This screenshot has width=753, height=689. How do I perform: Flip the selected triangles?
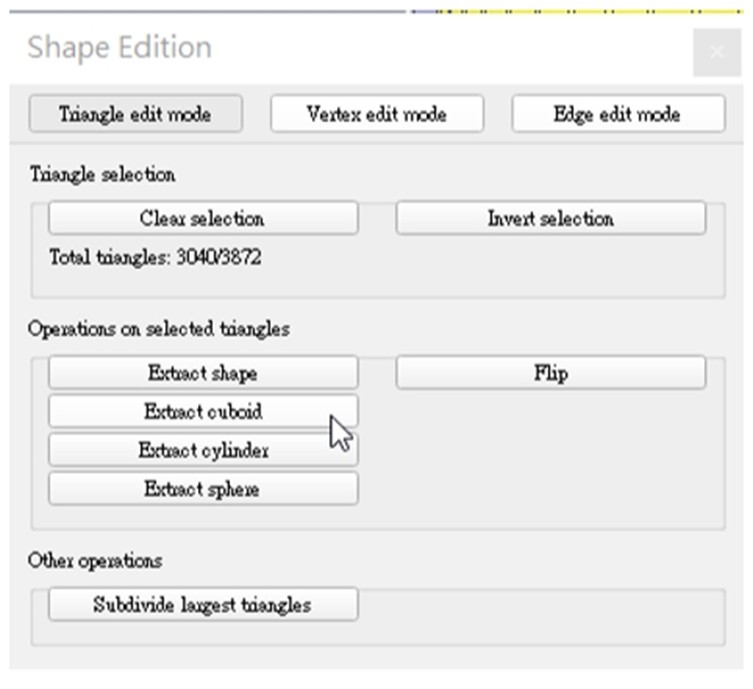550,373
